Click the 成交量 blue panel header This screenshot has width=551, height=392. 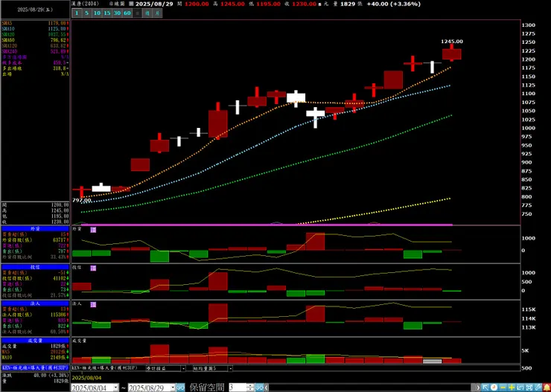(x=35, y=341)
